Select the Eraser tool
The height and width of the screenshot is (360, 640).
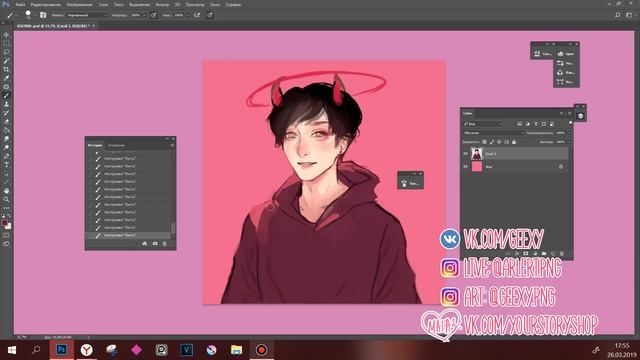(6, 121)
